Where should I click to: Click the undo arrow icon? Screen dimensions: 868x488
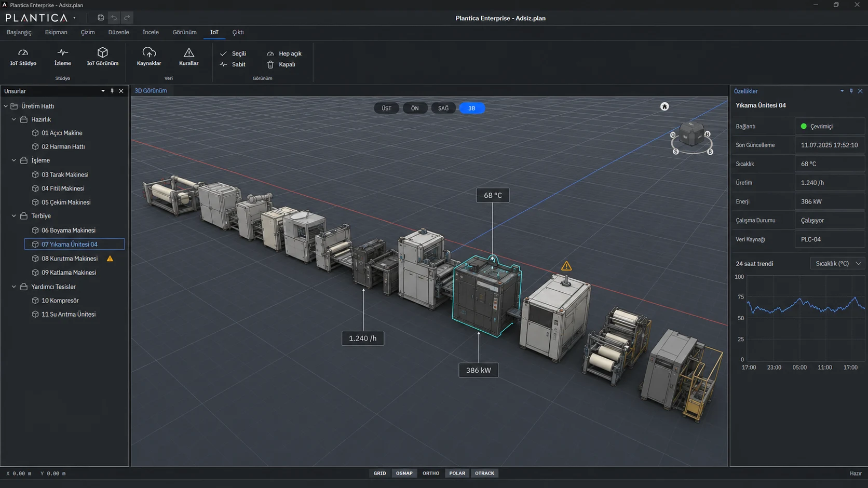(114, 18)
